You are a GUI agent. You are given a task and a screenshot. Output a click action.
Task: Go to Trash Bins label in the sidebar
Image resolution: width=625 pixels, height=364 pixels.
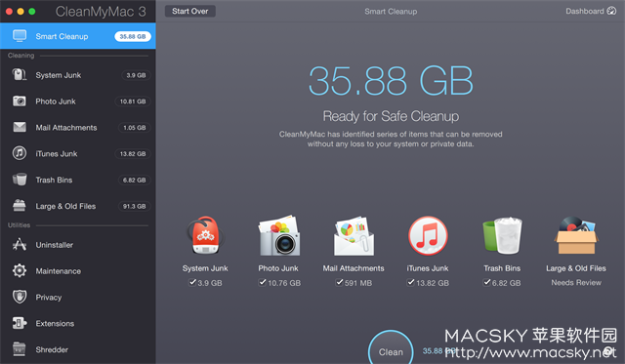(54, 180)
